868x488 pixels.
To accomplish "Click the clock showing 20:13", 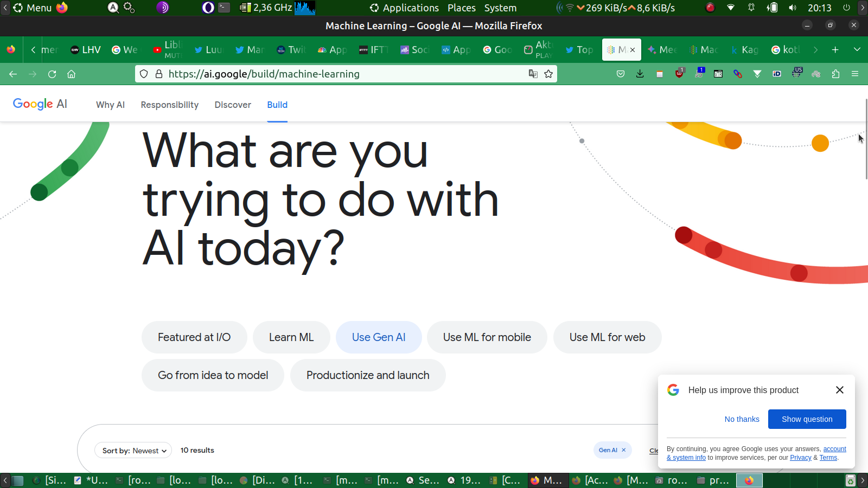I will pos(819,8).
